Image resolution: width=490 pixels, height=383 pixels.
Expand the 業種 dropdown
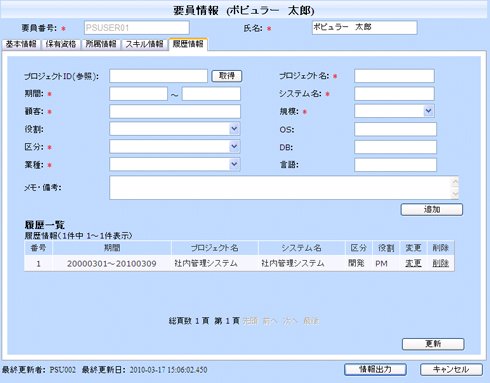175,164
